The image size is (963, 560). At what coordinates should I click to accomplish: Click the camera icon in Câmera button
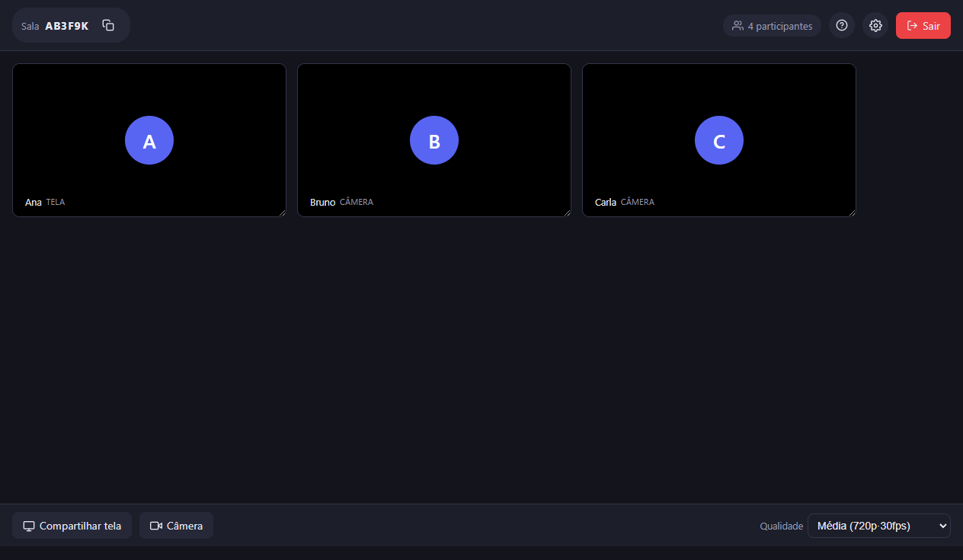pyautogui.click(x=156, y=526)
